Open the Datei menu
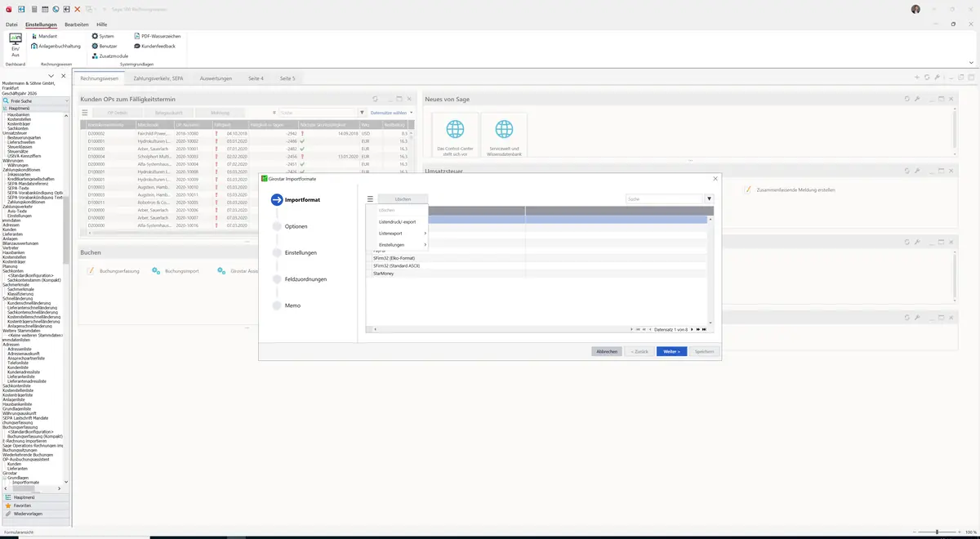 pyautogui.click(x=11, y=24)
